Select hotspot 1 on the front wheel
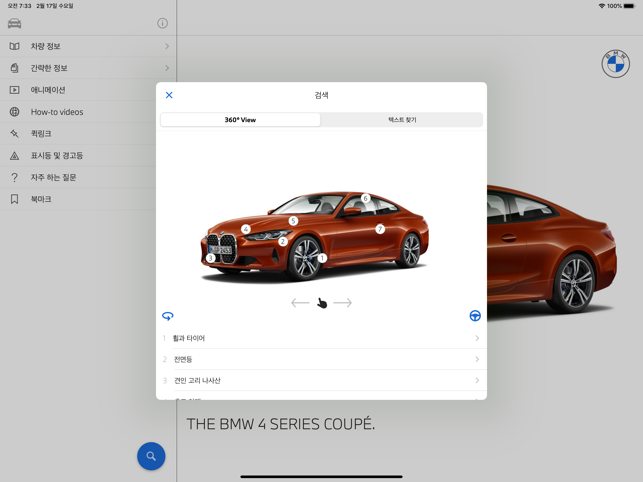 [322, 258]
